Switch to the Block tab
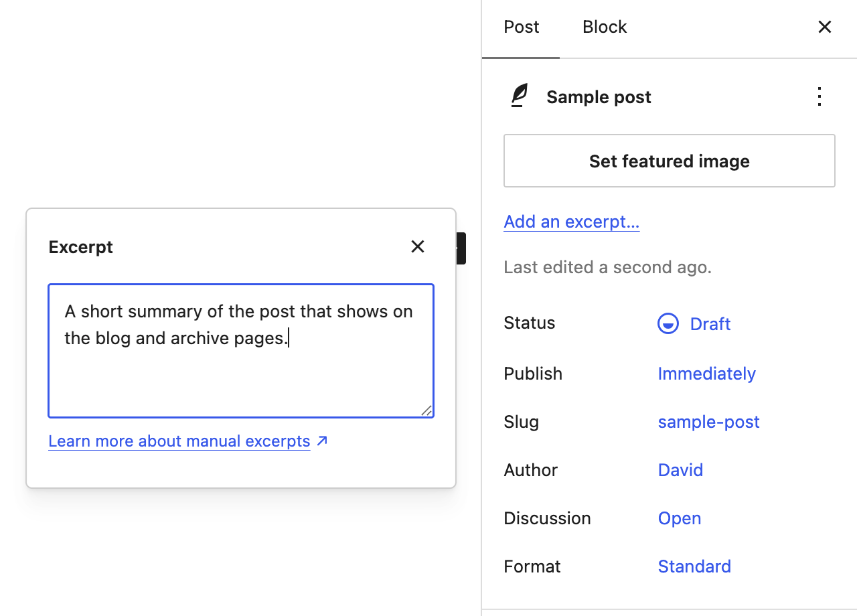The height and width of the screenshot is (616, 857). (x=605, y=27)
